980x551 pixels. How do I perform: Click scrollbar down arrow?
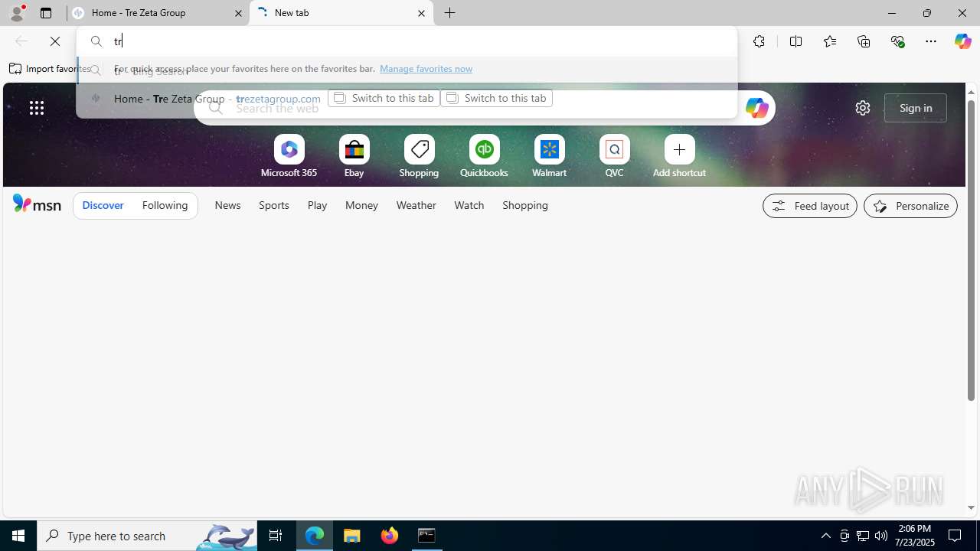[x=971, y=508]
